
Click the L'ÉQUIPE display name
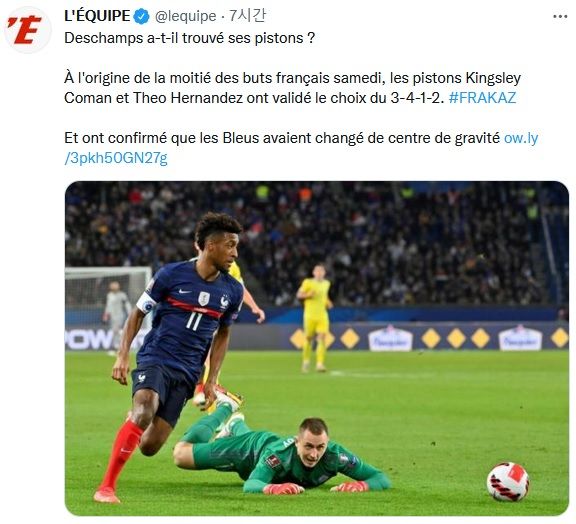[97, 16]
